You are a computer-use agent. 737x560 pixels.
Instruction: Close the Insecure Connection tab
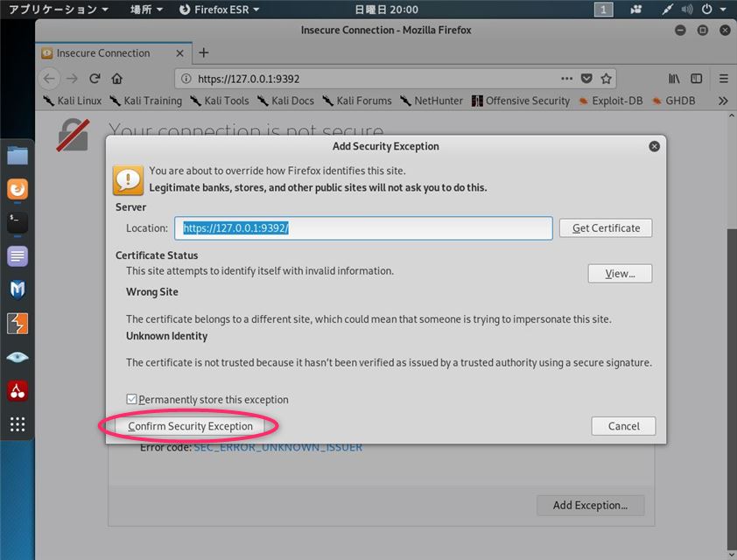point(179,53)
